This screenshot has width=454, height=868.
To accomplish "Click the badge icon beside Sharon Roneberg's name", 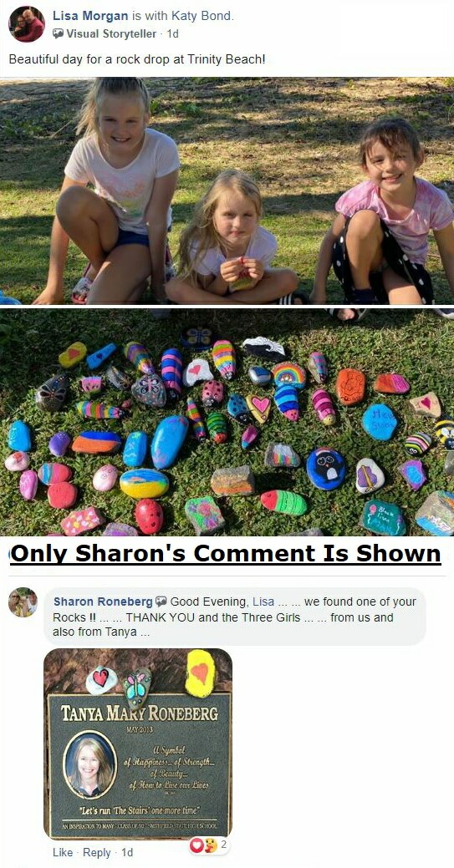I will [161, 602].
